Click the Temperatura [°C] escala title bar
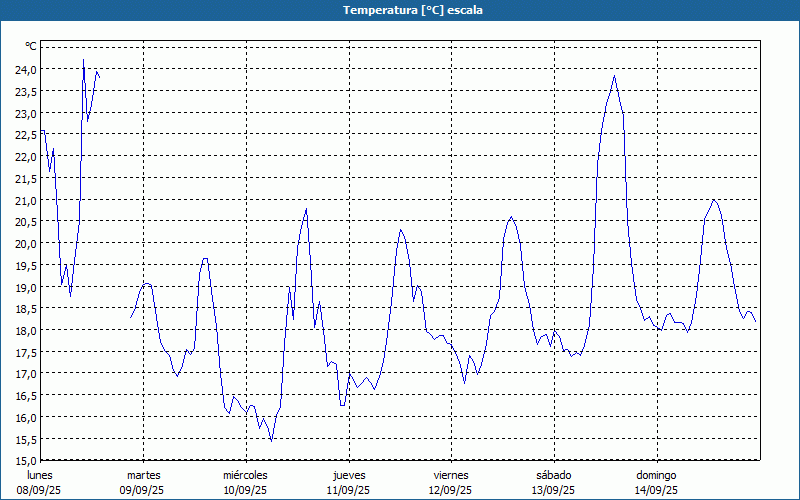 tap(400, 10)
